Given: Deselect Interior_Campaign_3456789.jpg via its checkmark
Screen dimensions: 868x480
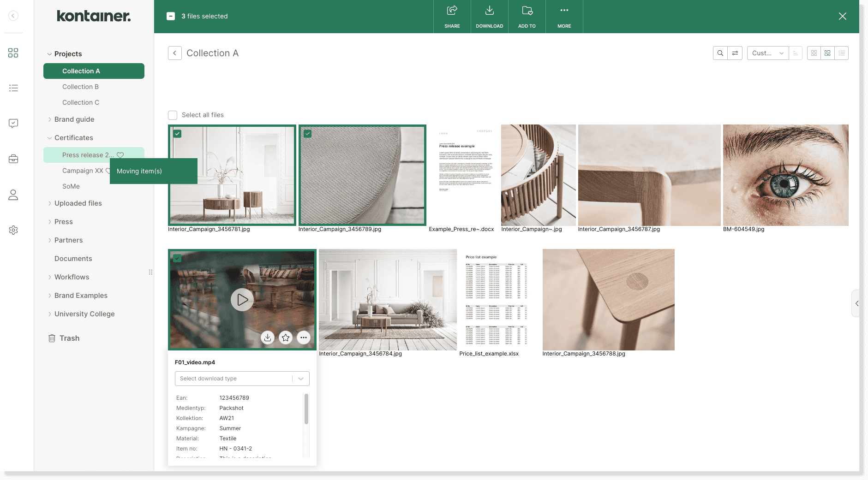Looking at the screenshot, I should point(308,134).
